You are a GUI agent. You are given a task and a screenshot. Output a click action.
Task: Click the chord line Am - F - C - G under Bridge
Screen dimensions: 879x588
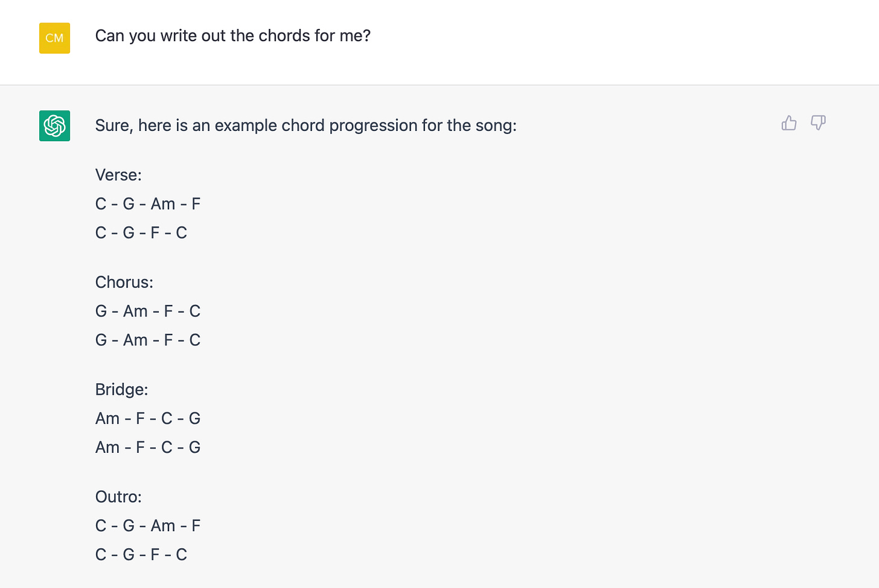[x=148, y=418]
